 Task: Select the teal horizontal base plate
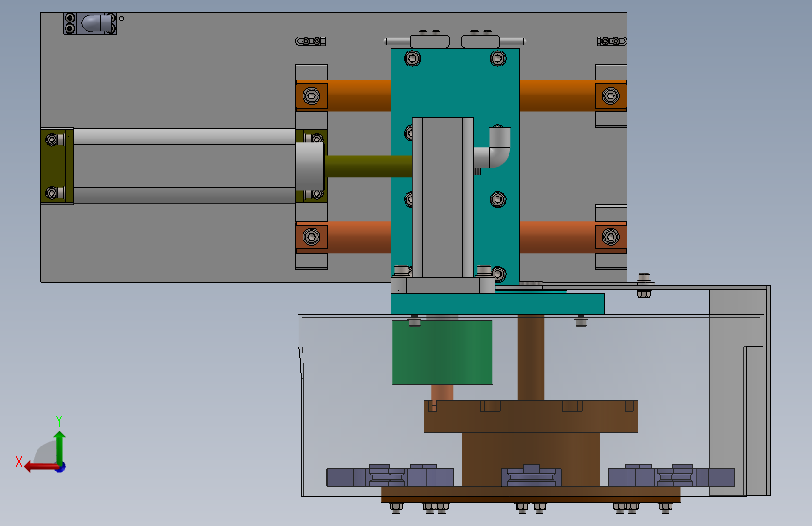pos(497,304)
